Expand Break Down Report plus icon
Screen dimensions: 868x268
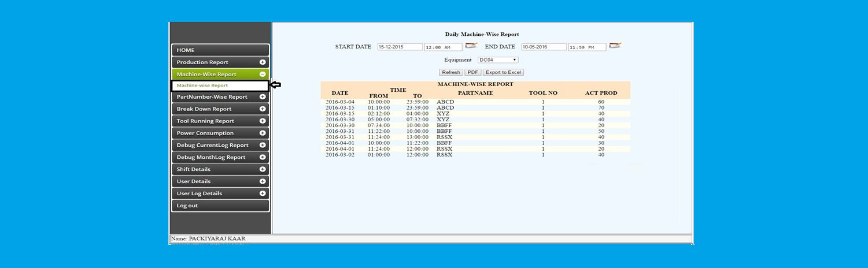[x=263, y=109]
